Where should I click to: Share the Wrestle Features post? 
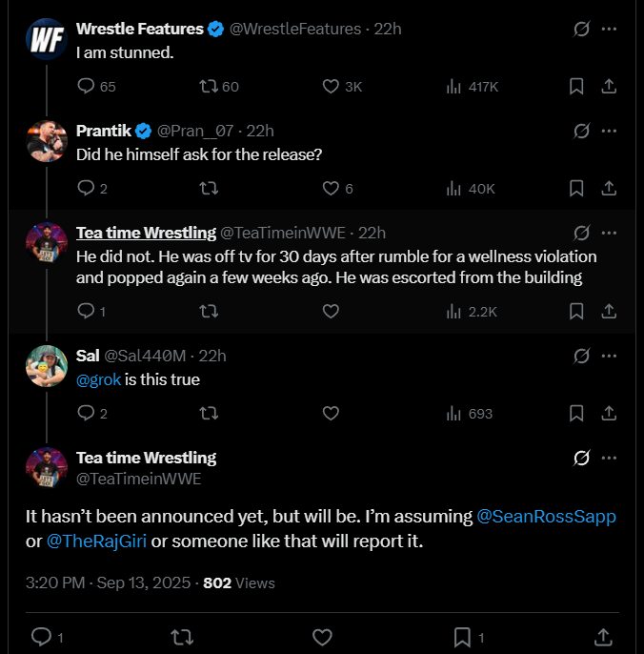609,87
